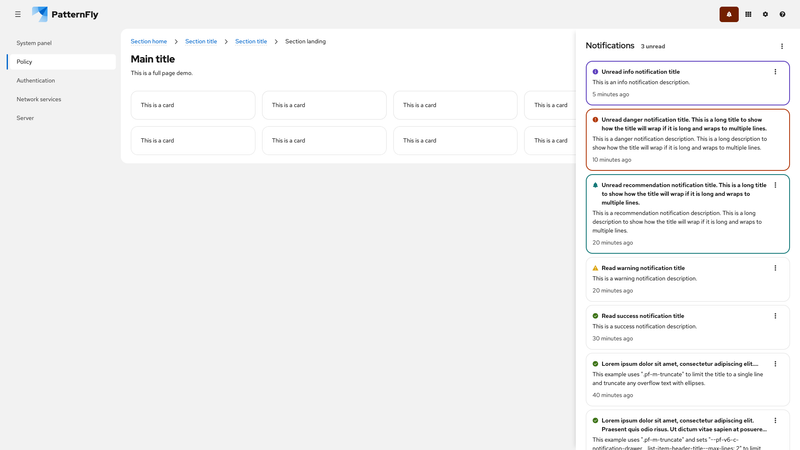Select Policy in the sidebar
The width and height of the screenshot is (800, 450).
(x=61, y=62)
